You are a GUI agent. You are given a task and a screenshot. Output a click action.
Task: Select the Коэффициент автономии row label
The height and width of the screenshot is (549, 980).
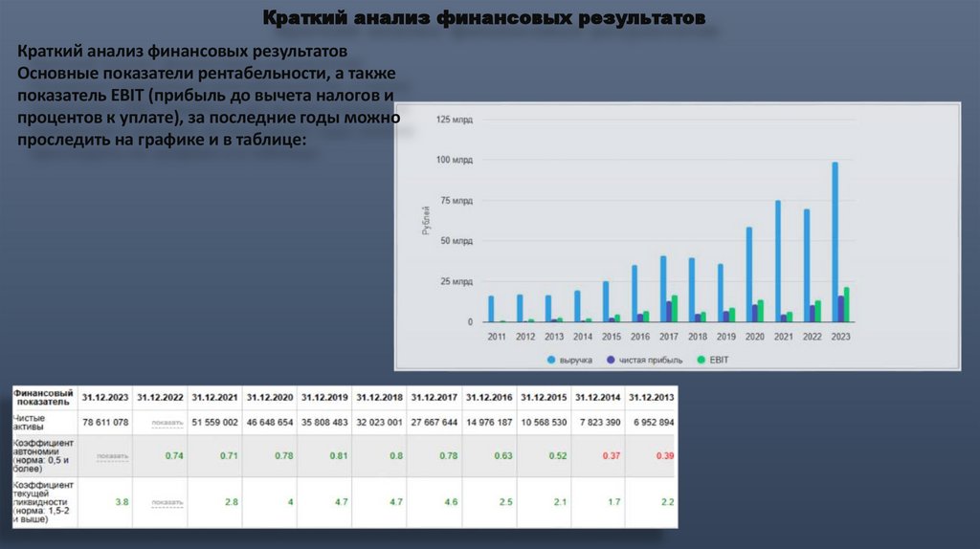pos(43,455)
